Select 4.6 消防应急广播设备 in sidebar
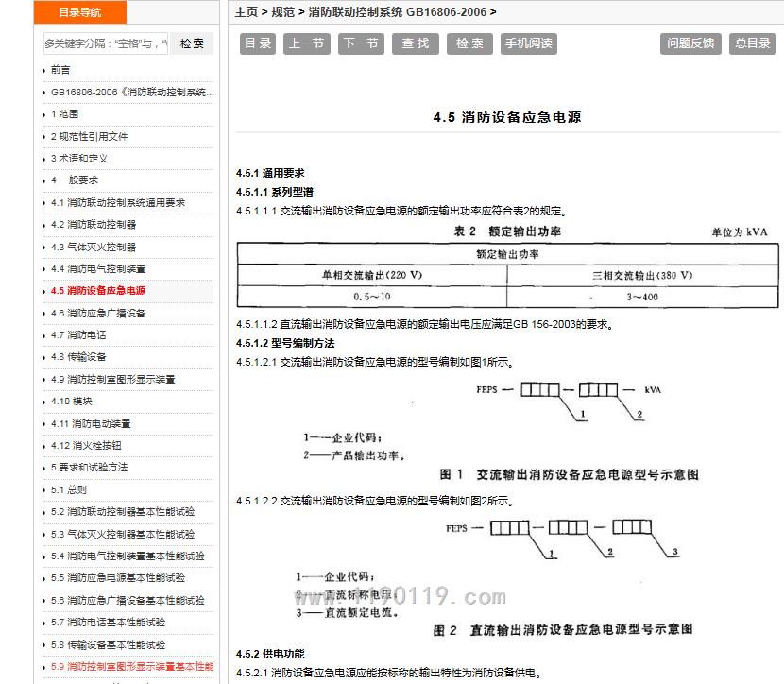Viewport: 784px width, 684px height. 98,313
